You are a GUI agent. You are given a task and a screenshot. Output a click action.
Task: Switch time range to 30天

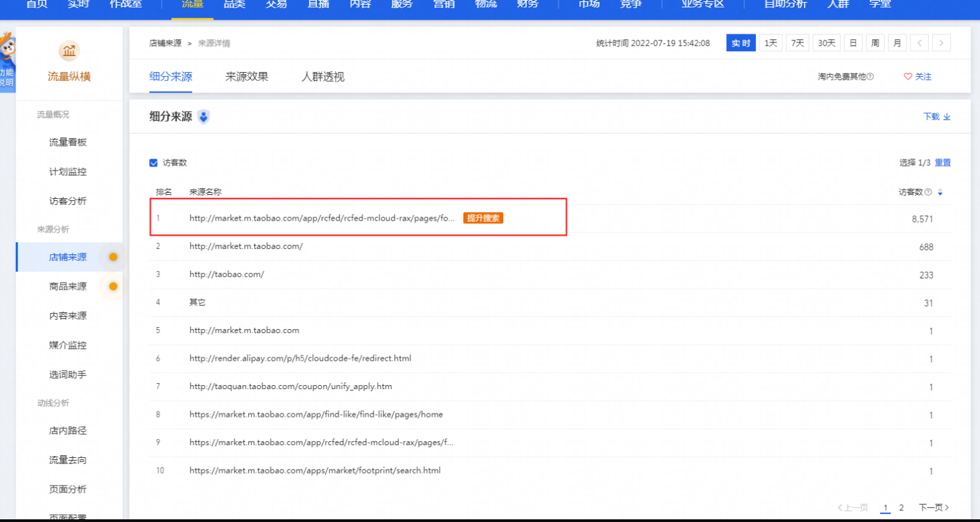826,43
